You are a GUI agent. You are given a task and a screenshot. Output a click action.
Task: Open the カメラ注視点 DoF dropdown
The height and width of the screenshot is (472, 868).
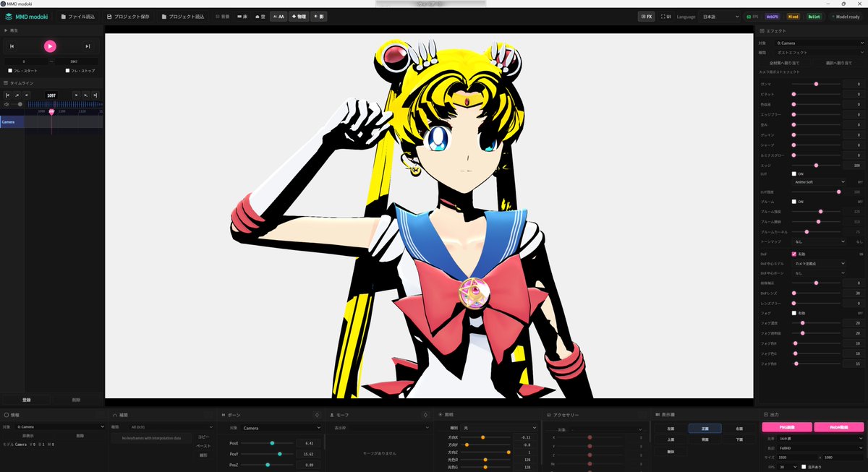[819, 264]
